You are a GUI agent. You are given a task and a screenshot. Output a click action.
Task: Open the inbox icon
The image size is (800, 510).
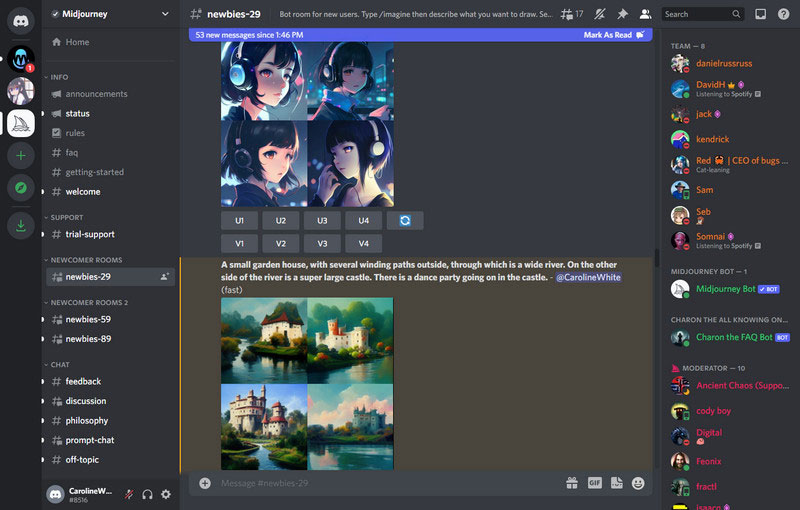pyautogui.click(x=761, y=14)
